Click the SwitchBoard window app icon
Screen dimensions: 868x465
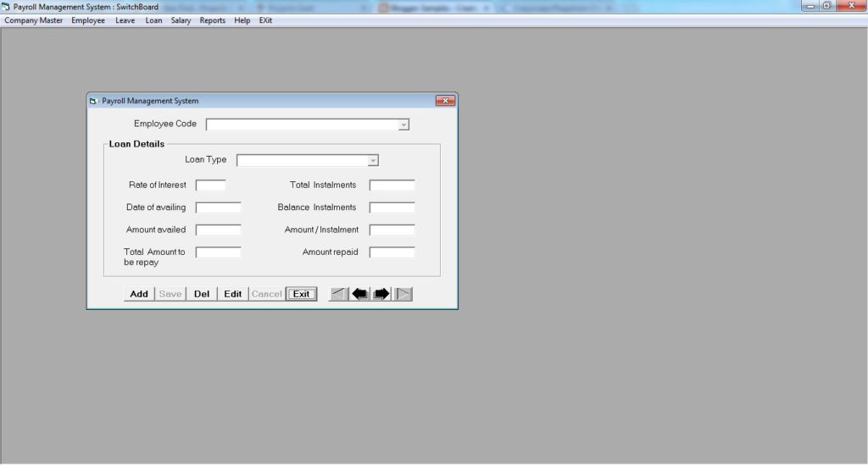(6, 7)
